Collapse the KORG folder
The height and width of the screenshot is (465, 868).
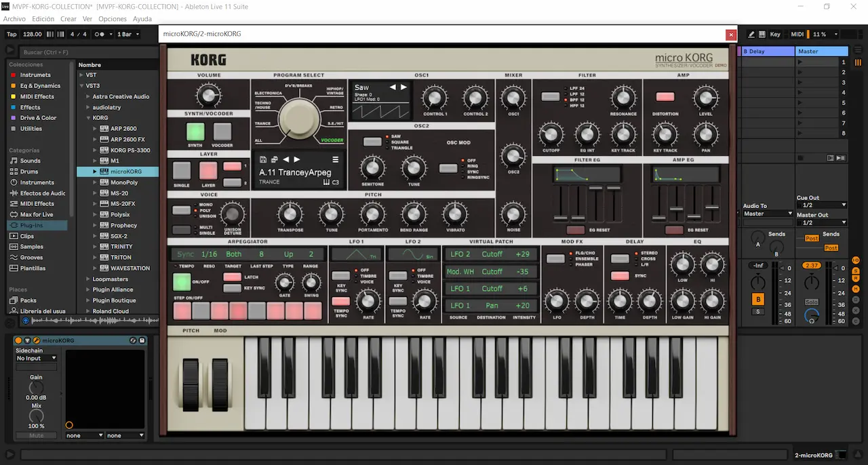coord(89,118)
